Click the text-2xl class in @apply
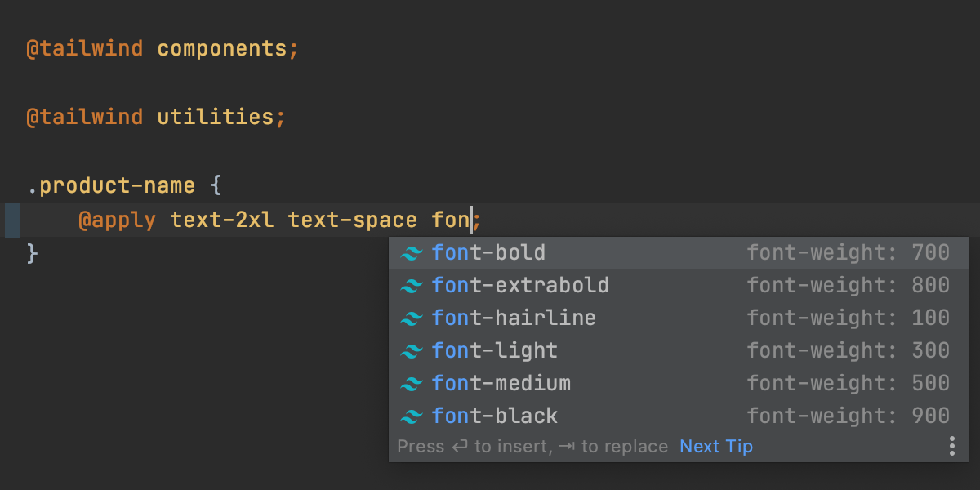The image size is (980, 490). (222, 220)
